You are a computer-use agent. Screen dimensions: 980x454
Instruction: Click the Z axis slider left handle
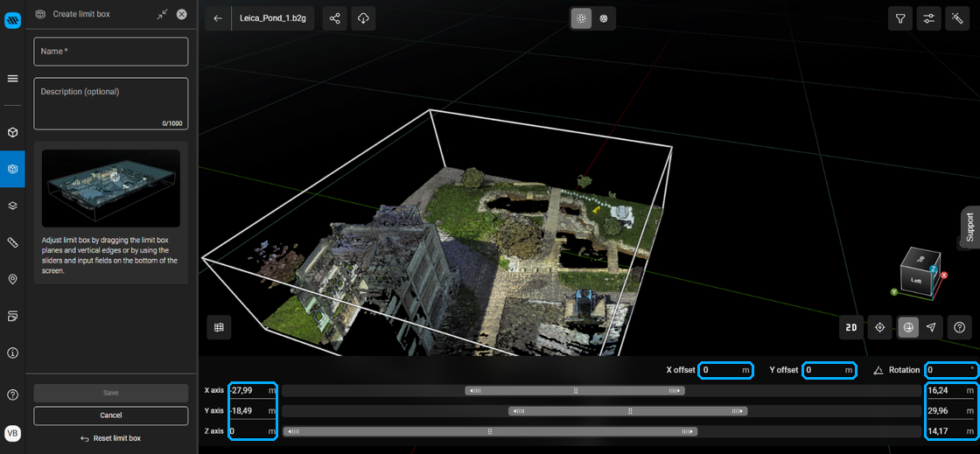click(x=294, y=431)
